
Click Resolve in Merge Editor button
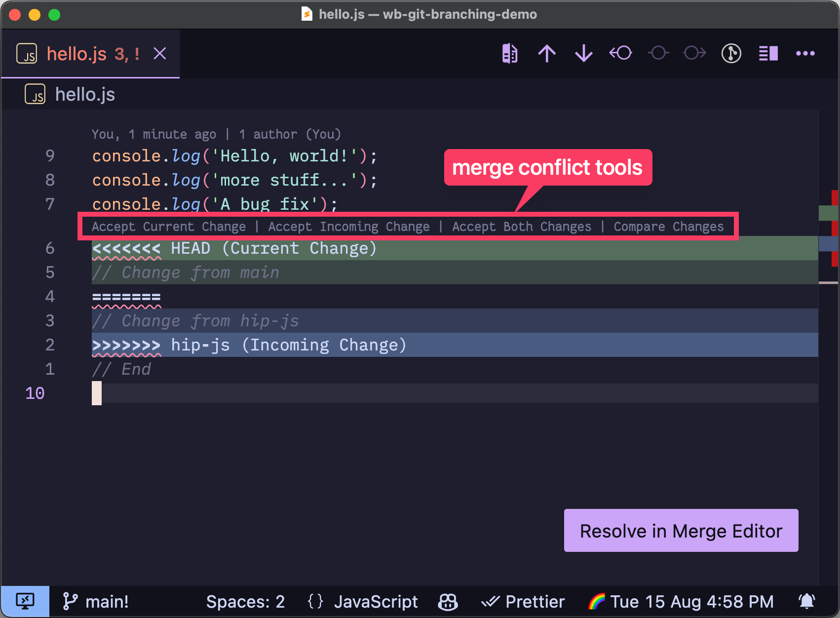point(681,531)
